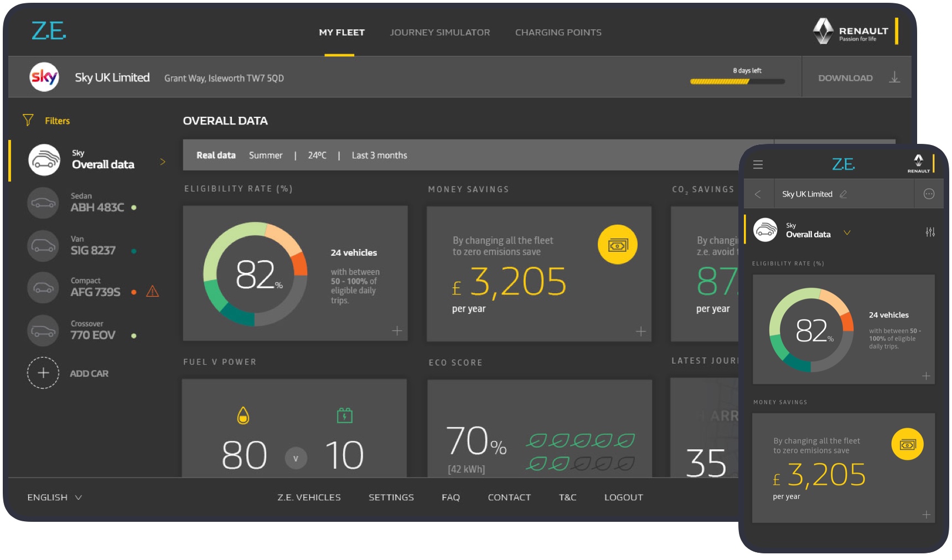Screen dimensions: 952x560
Task: Click the Add Car label
Action: [x=89, y=374]
